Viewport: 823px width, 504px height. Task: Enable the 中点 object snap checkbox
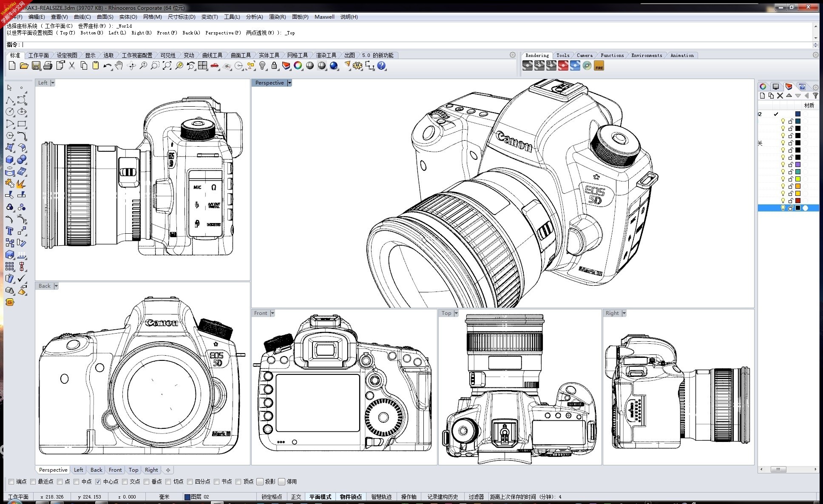click(x=77, y=481)
